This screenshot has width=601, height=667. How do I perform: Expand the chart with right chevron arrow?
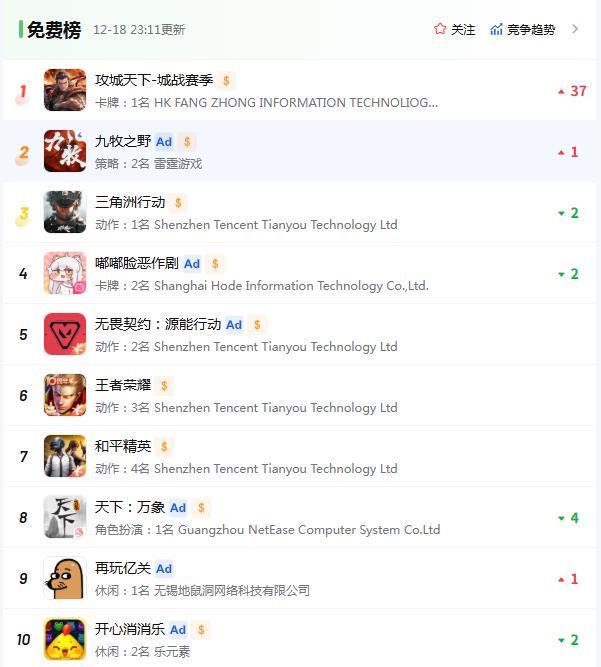point(575,29)
